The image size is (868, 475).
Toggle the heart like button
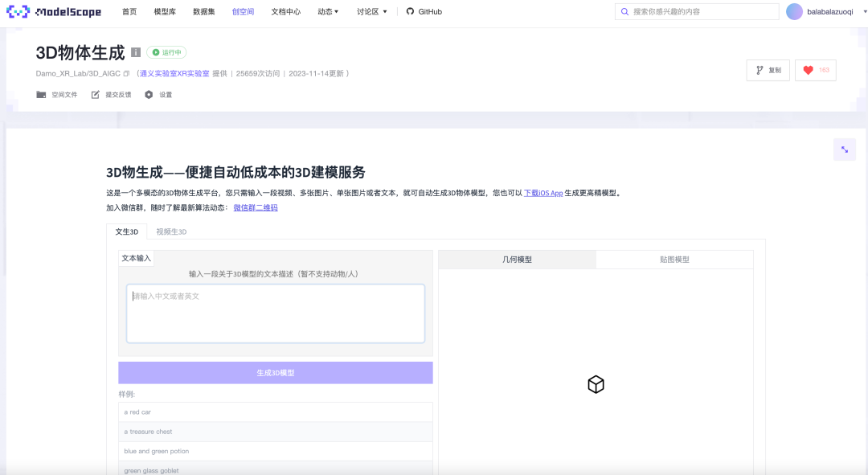click(x=815, y=71)
